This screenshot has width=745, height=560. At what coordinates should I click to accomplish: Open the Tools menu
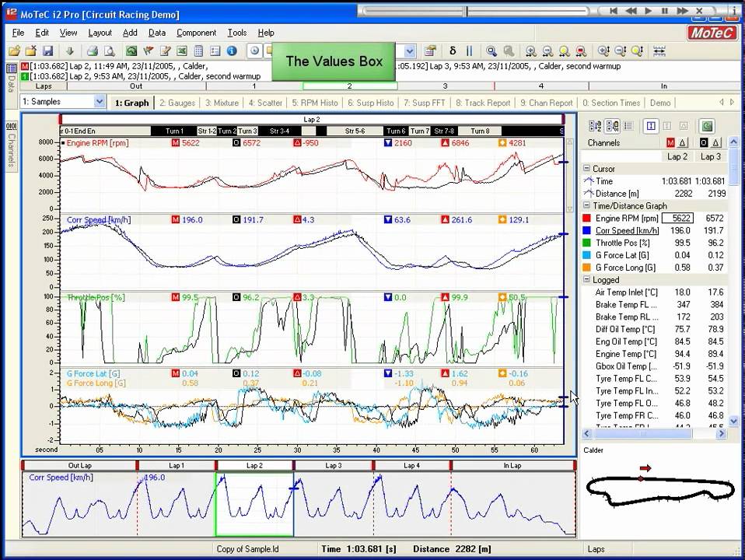pyautogui.click(x=236, y=33)
